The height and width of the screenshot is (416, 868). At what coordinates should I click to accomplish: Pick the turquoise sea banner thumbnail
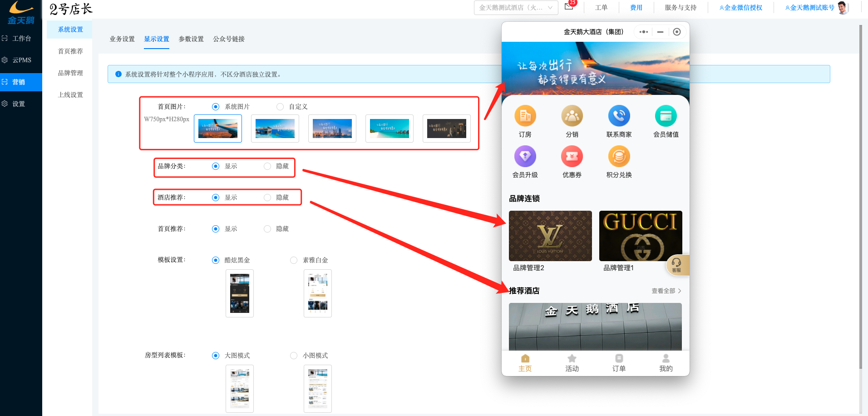coord(390,129)
